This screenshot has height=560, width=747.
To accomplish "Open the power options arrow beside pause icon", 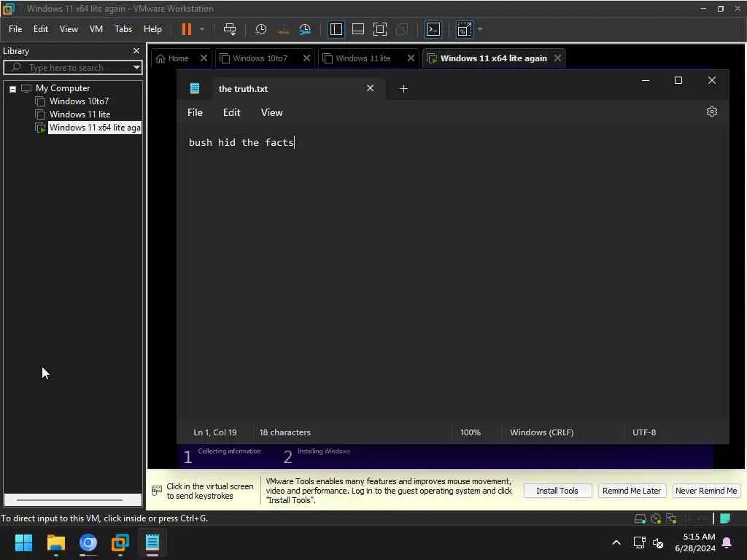I will click(202, 29).
